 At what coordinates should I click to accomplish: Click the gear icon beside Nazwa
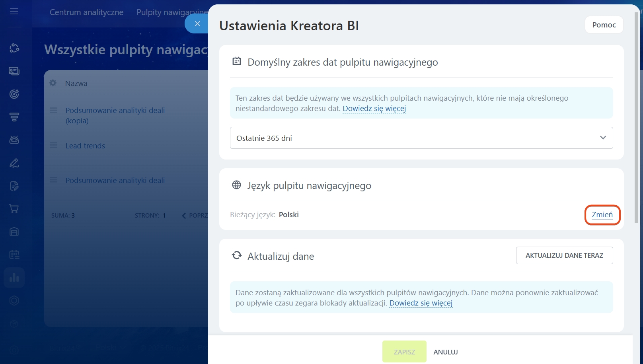point(53,83)
